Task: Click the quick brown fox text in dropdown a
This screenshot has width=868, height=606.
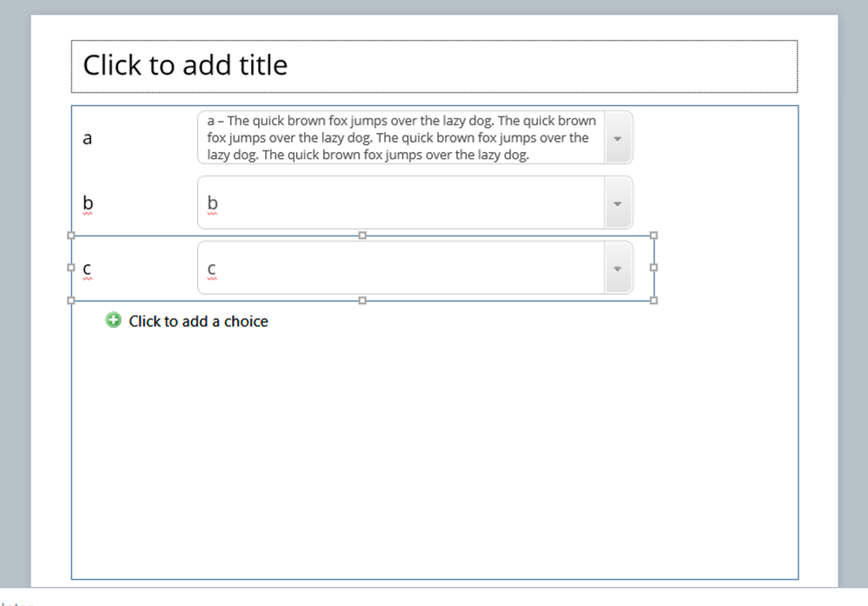Action: pyautogui.click(x=401, y=138)
